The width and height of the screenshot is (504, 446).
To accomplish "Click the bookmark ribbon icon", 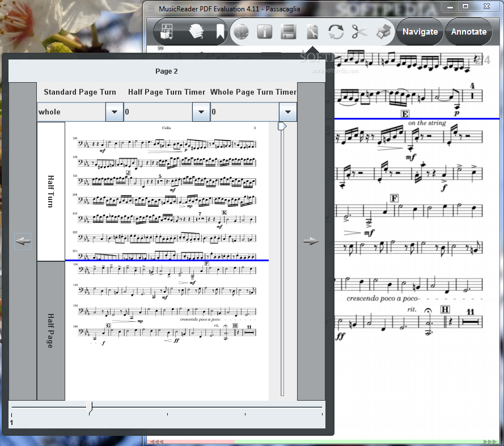I will (x=220, y=32).
